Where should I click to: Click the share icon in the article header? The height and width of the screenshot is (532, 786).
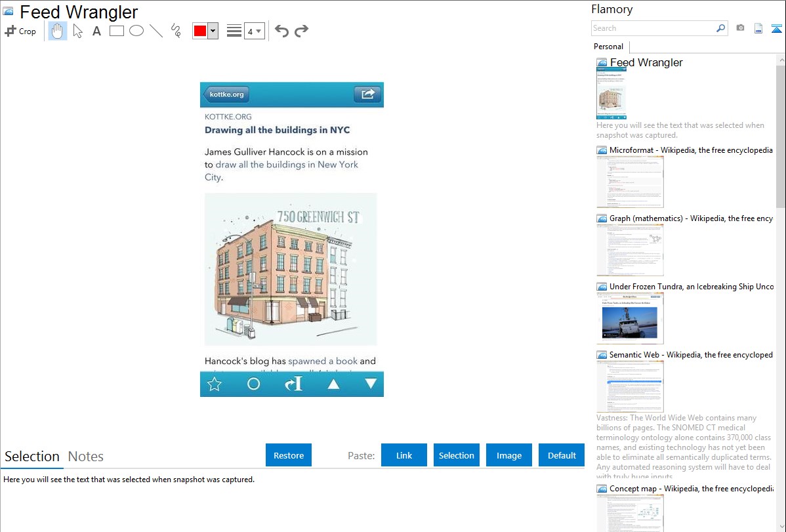pos(367,94)
